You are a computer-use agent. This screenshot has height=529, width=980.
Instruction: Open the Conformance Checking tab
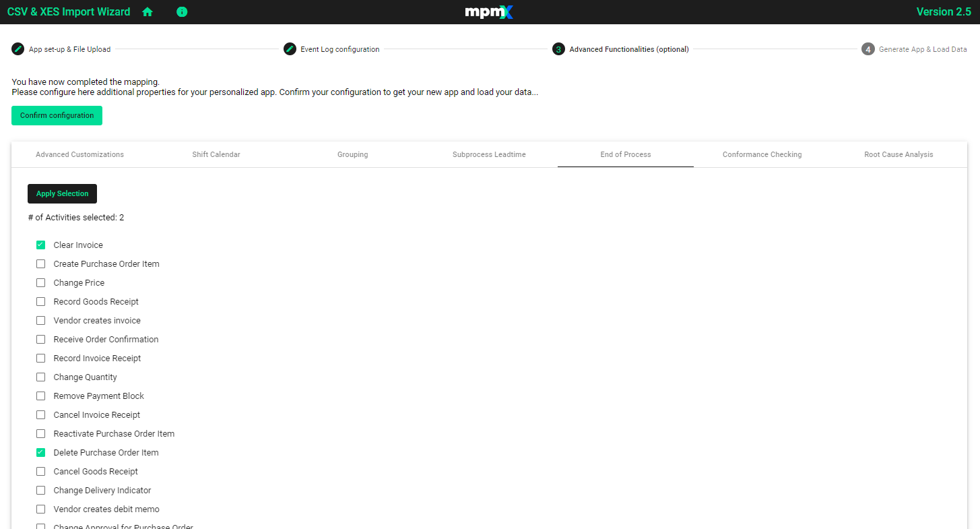[x=762, y=154]
